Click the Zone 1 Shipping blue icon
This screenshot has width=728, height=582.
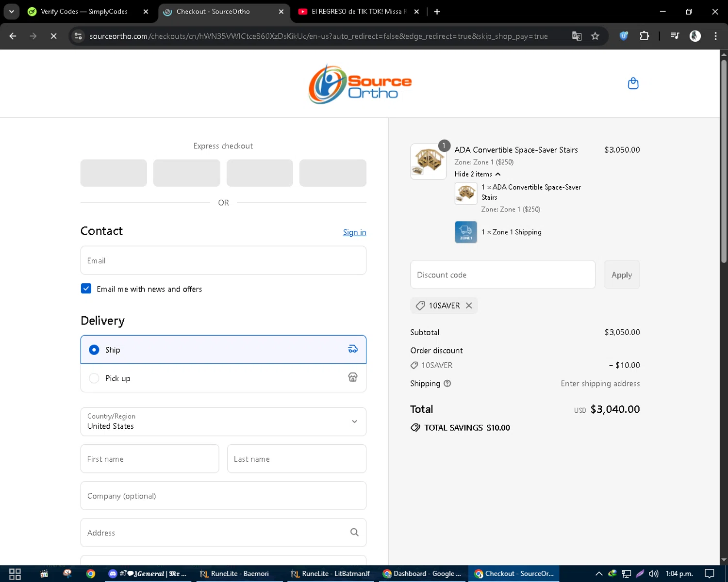[465, 232]
